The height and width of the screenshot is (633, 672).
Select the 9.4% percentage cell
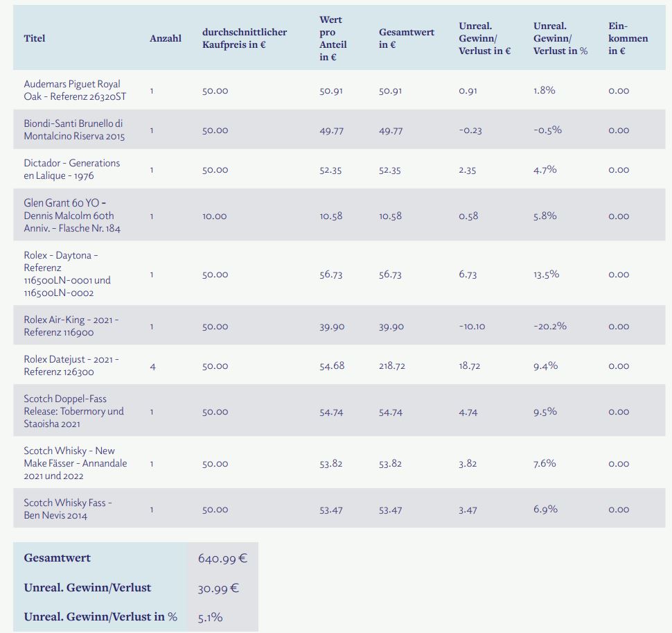click(x=546, y=366)
